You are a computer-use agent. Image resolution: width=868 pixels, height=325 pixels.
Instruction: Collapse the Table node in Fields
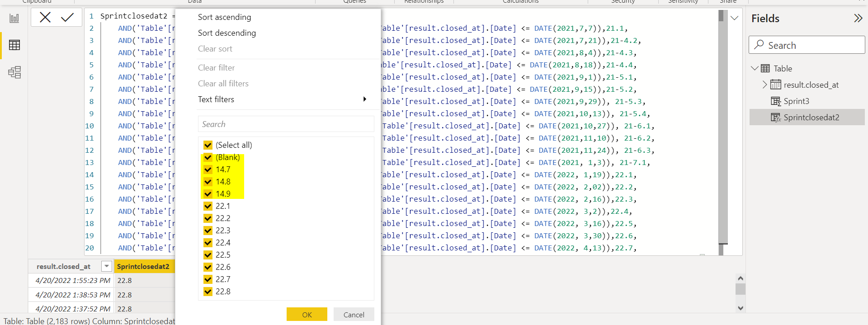[x=754, y=68]
